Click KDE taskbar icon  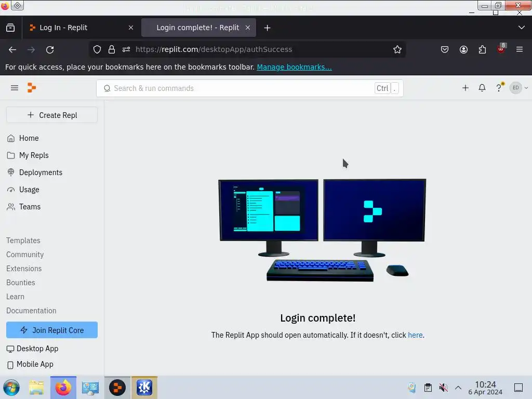[x=144, y=388]
